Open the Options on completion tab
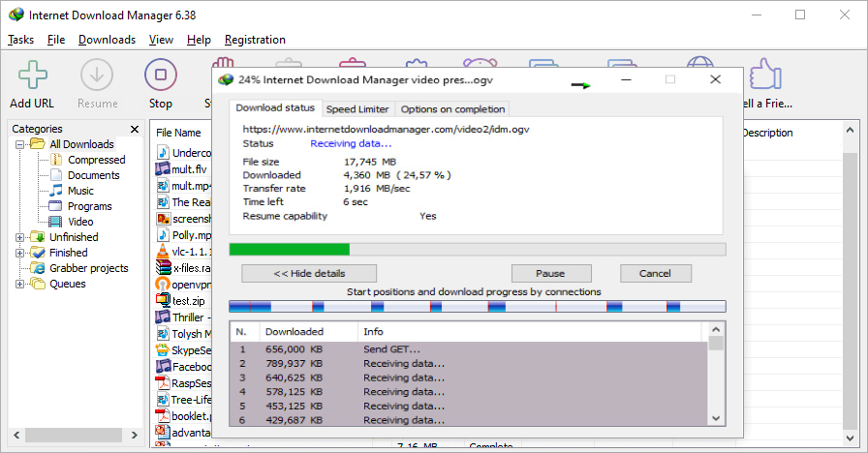Screen dimensions: 868x453 click(452, 108)
